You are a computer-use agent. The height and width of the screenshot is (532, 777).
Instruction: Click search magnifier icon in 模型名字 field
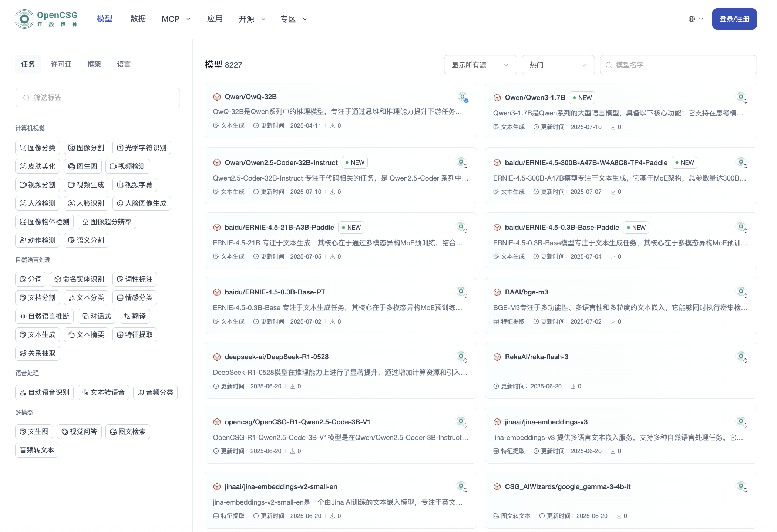[608, 65]
